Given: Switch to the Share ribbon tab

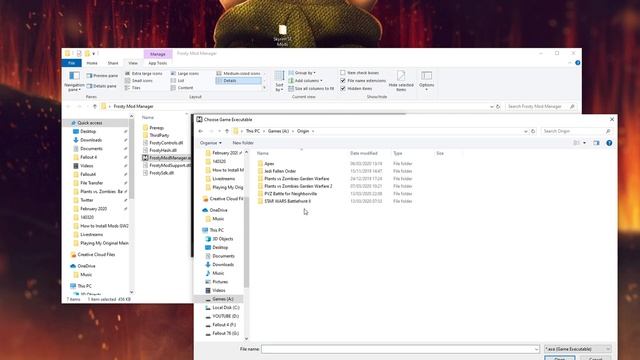Looking at the screenshot, I should [113, 63].
